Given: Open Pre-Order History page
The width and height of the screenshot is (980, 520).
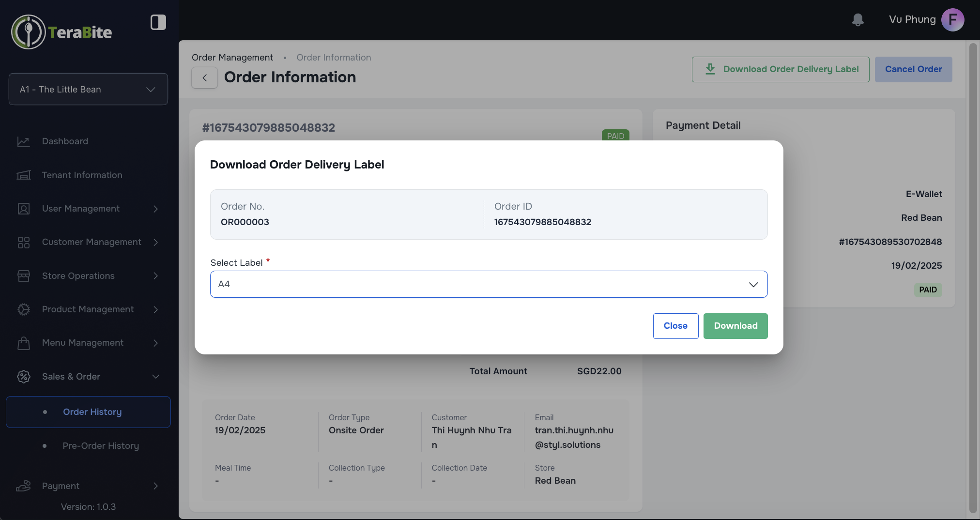Looking at the screenshot, I should pyautogui.click(x=101, y=446).
